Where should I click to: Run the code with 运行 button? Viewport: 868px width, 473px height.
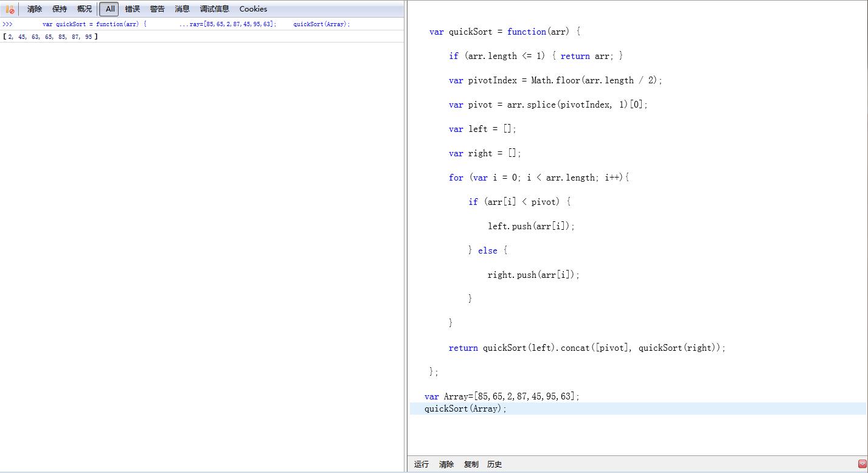coord(422,464)
